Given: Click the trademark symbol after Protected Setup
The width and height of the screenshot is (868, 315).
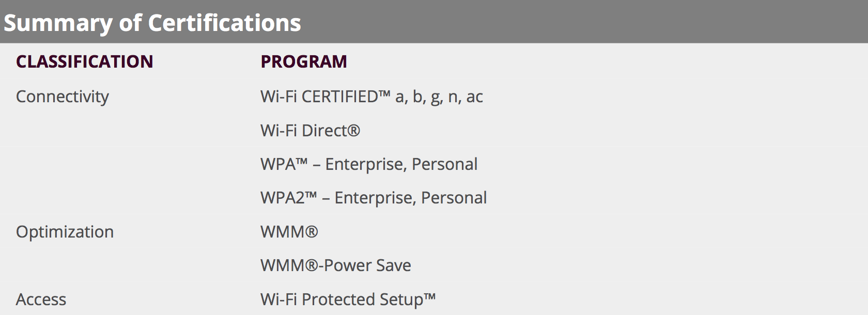Looking at the screenshot, I should (x=430, y=297).
